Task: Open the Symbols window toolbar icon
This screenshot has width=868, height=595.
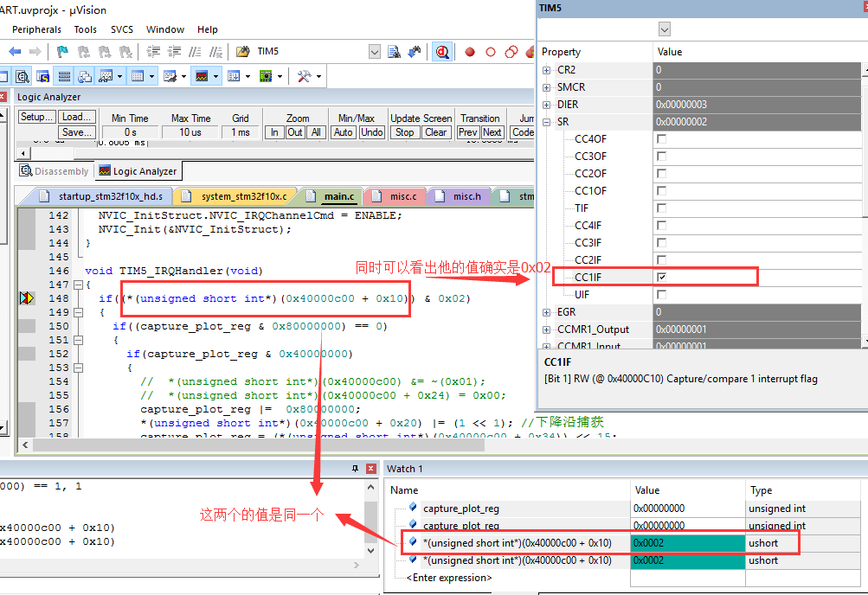Action: click(x=42, y=76)
